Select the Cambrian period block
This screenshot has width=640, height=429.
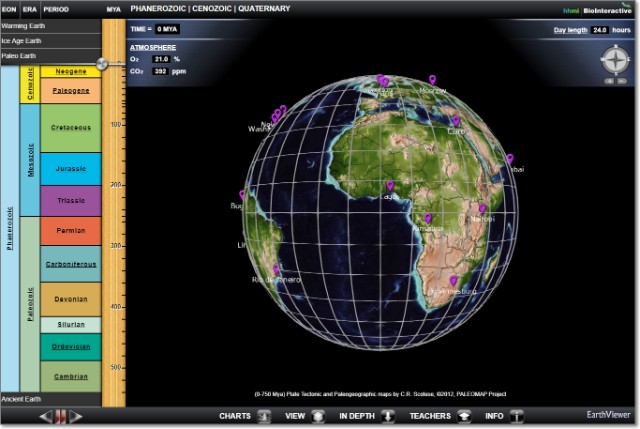click(x=71, y=376)
